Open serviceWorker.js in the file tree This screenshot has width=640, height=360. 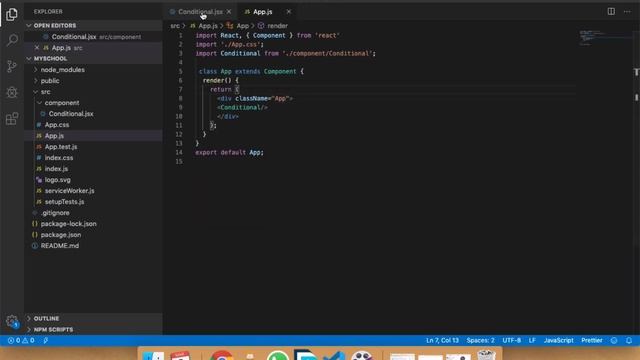[69, 191]
